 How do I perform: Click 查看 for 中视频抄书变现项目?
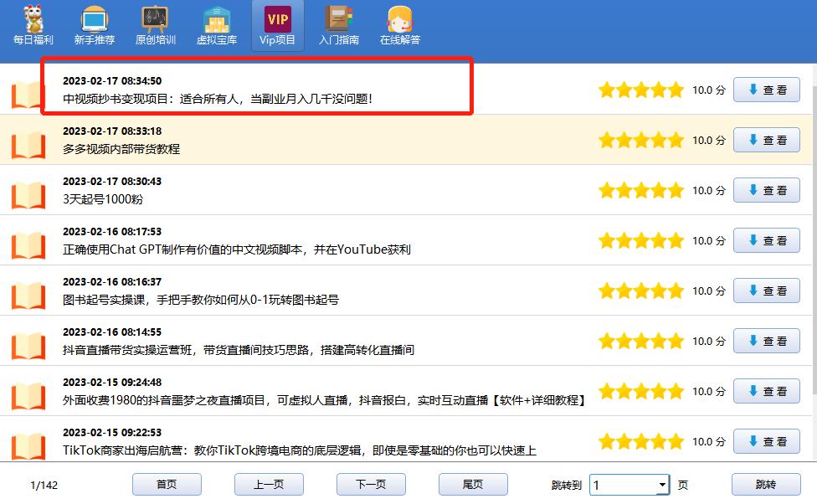point(767,90)
